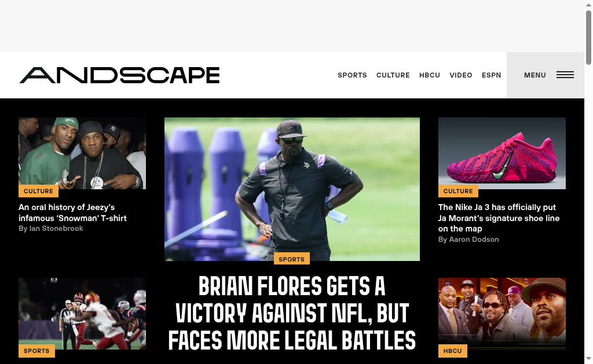The height and width of the screenshot is (364, 593).
Task: Click the Andscape logo
Action: tap(119, 75)
